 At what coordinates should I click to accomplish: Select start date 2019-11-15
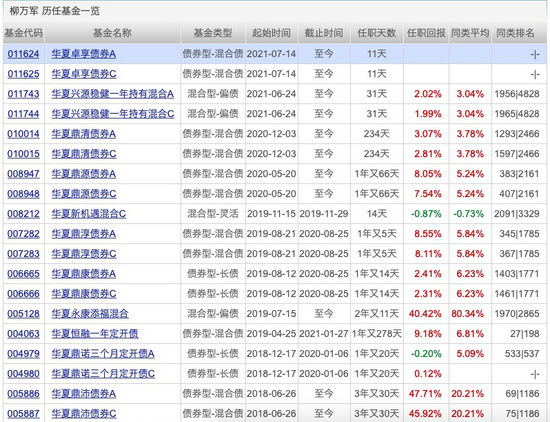pyautogui.click(x=271, y=214)
